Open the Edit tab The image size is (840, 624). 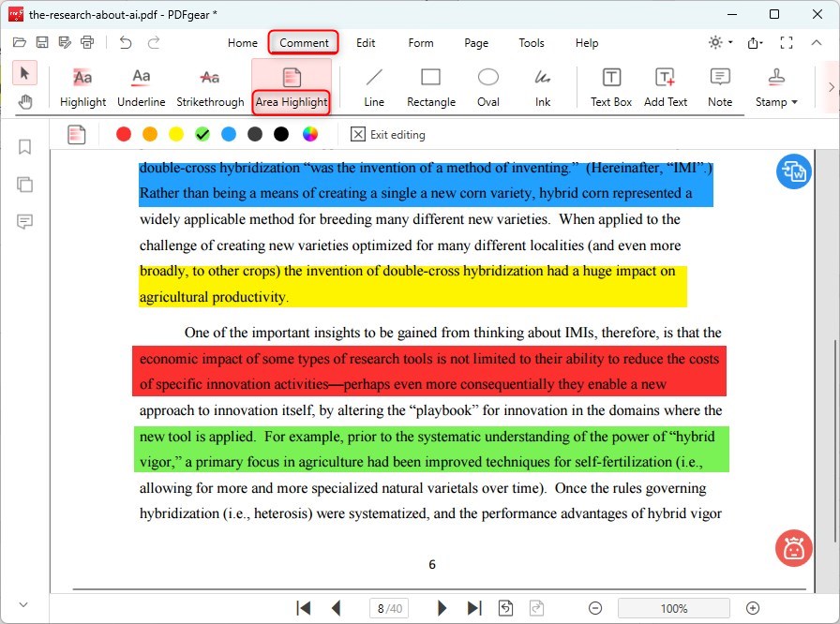coord(366,43)
